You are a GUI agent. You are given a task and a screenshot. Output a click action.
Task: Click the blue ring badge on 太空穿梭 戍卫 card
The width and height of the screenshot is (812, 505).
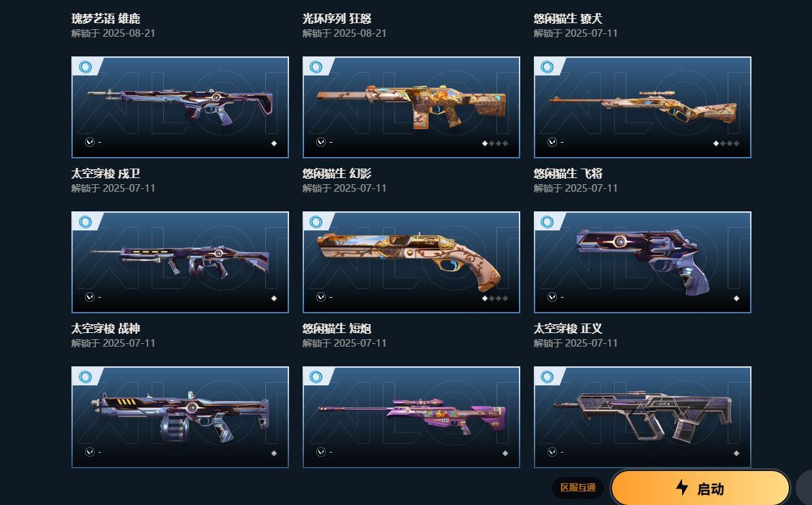[x=86, y=67]
